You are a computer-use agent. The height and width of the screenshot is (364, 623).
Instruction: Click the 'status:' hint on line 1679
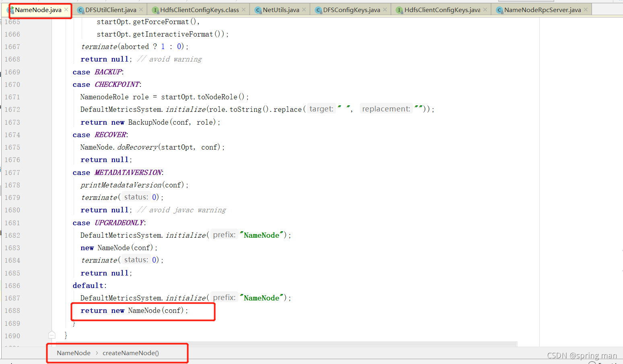[136, 197]
